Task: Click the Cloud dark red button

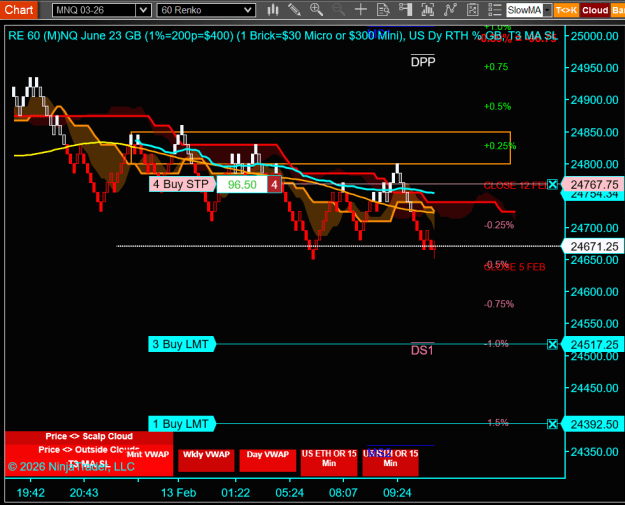Action: [x=595, y=10]
